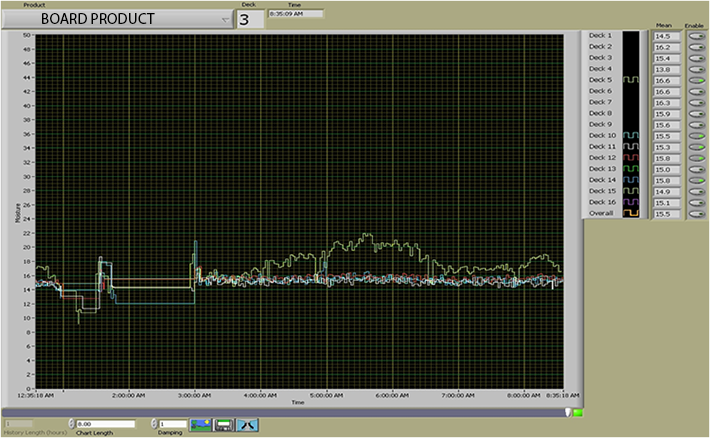
Task: Toggle the Enable switch for Deck 16
Action: (696, 202)
